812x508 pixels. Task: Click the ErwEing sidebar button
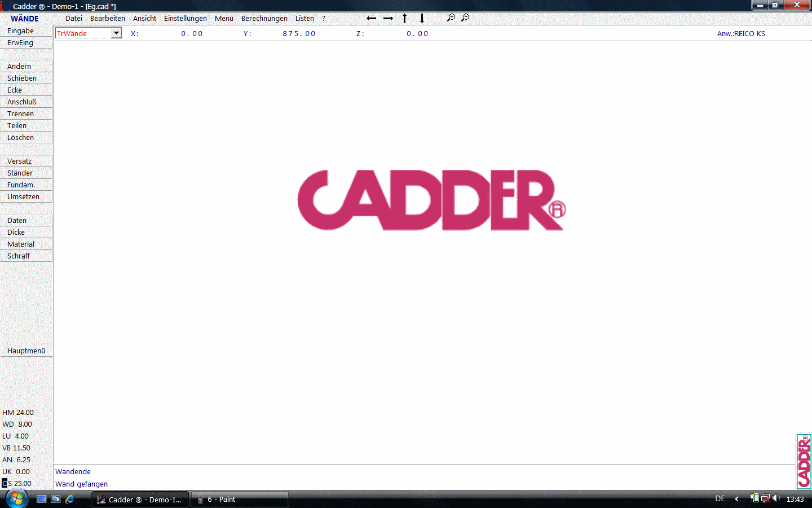point(27,43)
